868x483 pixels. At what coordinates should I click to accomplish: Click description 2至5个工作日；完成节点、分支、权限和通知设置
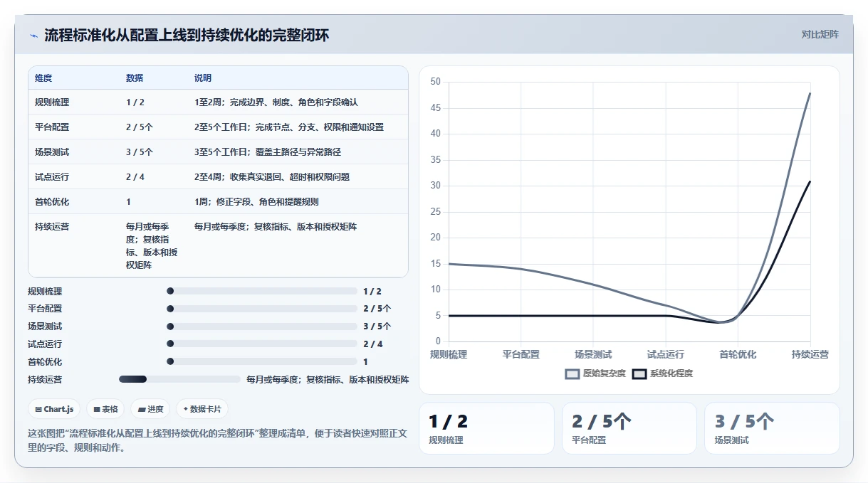[289, 127]
